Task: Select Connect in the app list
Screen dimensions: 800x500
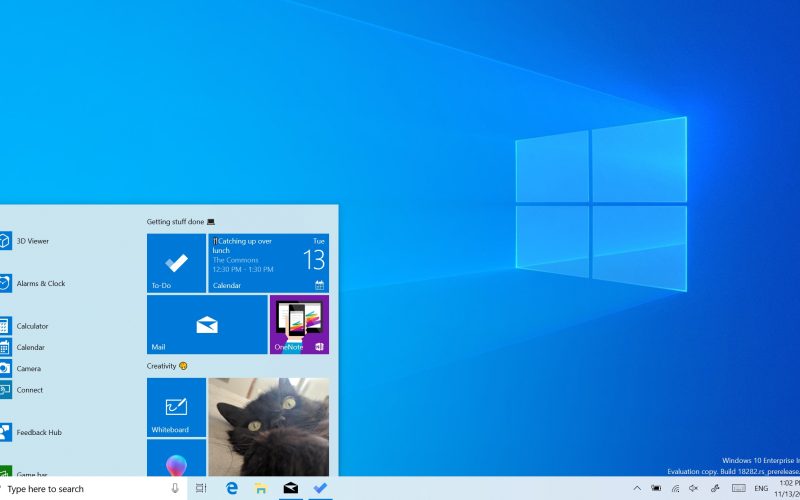Action: click(x=29, y=390)
